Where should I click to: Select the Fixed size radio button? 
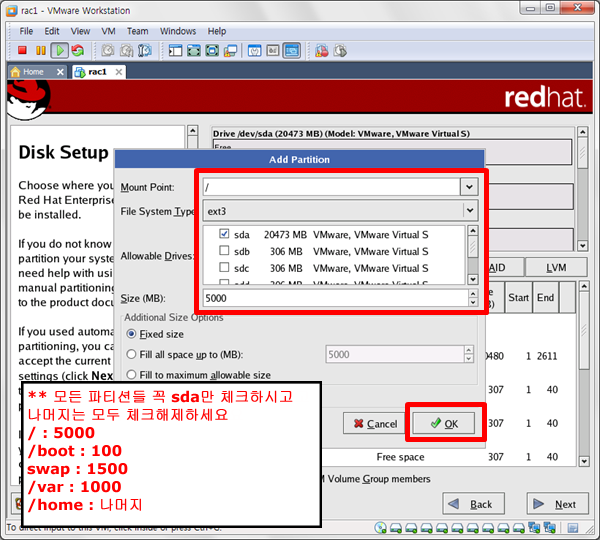point(131,334)
